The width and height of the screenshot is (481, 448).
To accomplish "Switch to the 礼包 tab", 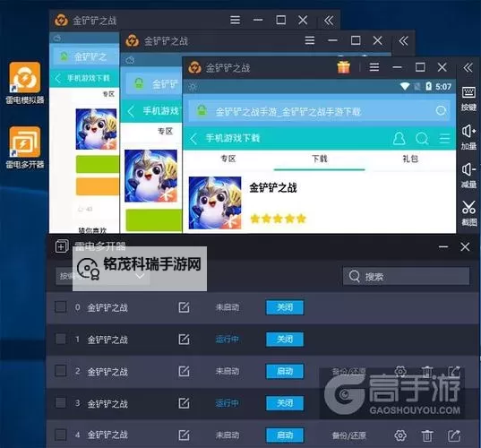I will click(410, 159).
